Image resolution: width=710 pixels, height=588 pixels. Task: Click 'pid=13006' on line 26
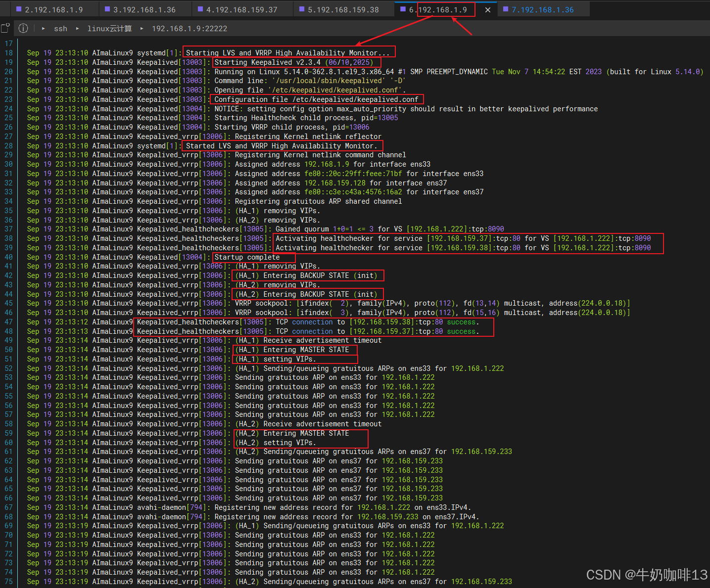(351, 127)
